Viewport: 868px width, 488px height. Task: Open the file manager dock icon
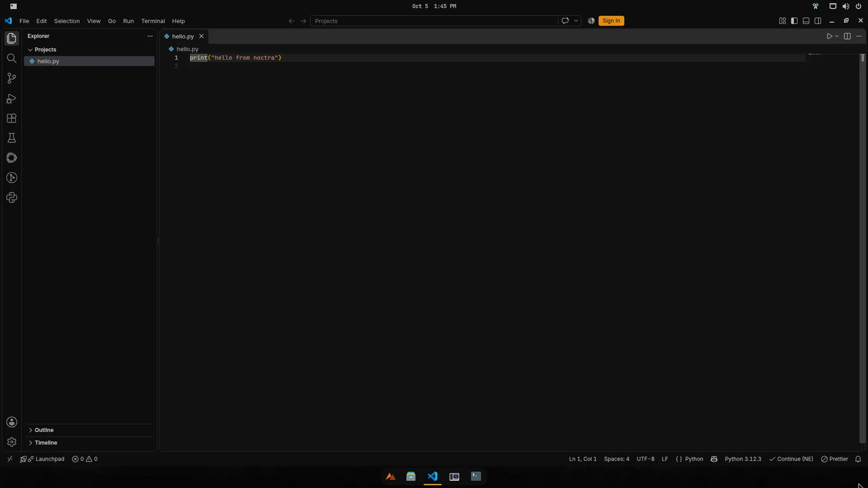click(411, 477)
